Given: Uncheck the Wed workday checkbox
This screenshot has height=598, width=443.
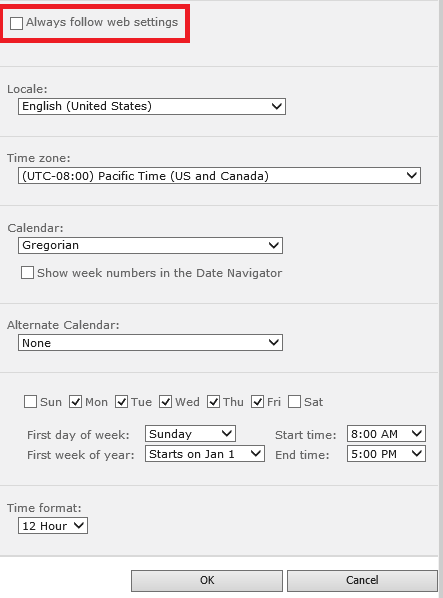Looking at the screenshot, I should pyautogui.click(x=165, y=402).
